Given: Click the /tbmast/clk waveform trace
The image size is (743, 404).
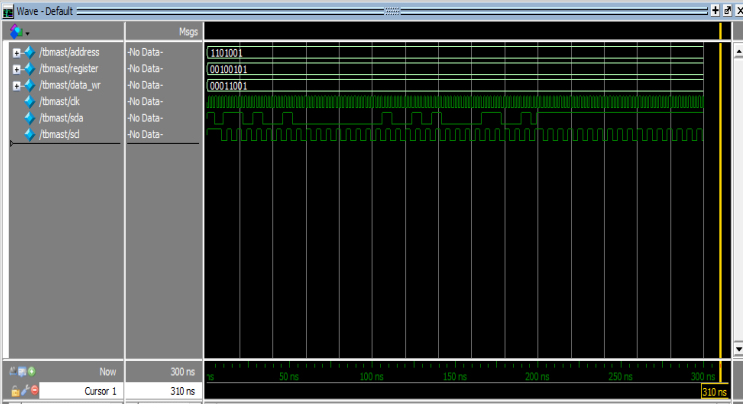Looking at the screenshot, I should pos(455,102).
